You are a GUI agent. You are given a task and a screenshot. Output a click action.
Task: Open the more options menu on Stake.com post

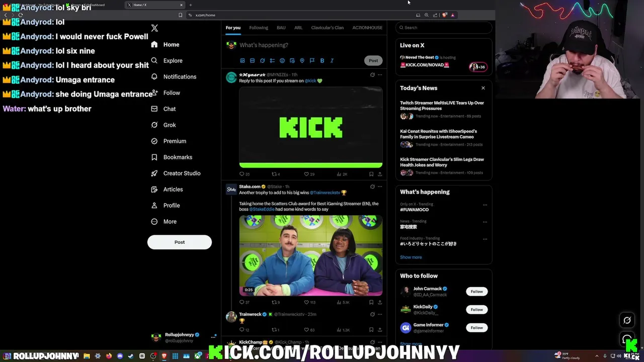(x=380, y=187)
